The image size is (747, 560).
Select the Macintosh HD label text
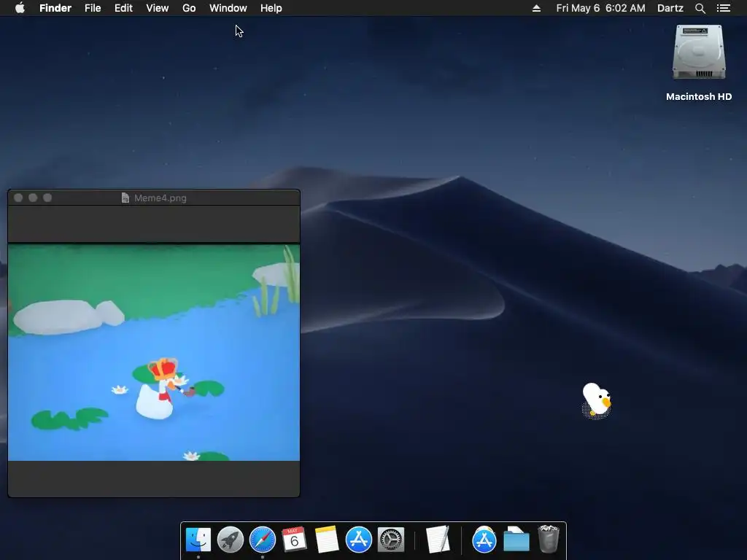coord(699,97)
